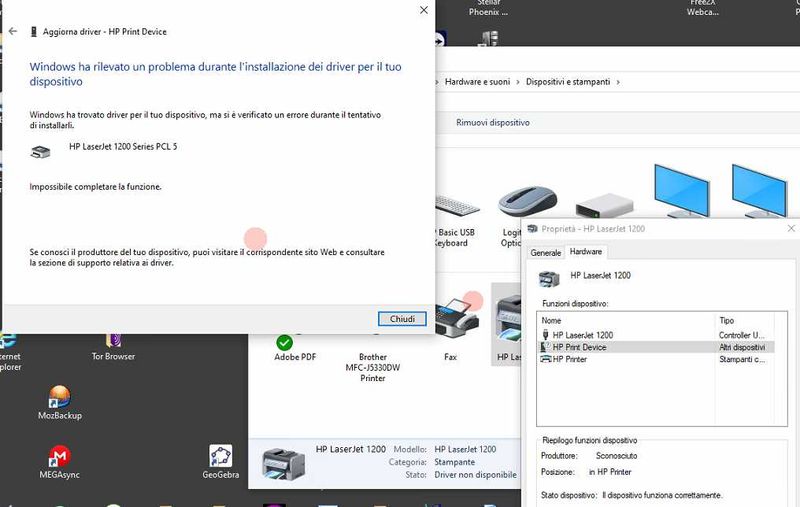
Task: Open the Tor Browser desktop shortcut
Action: coord(113,348)
